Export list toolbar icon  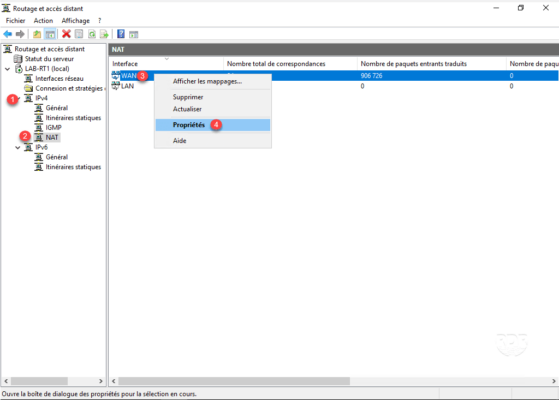point(104,34)
